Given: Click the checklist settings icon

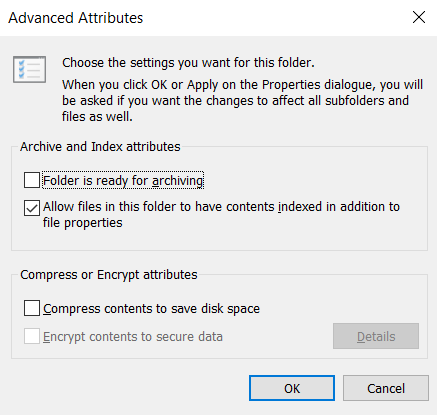Looking at the screenshot, I should point(29,69).
